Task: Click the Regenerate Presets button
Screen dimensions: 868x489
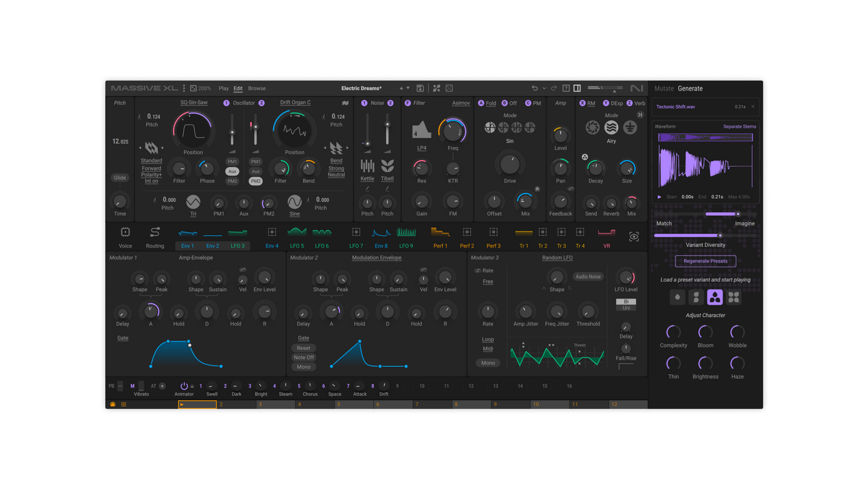Action: [x=706, y=261]
